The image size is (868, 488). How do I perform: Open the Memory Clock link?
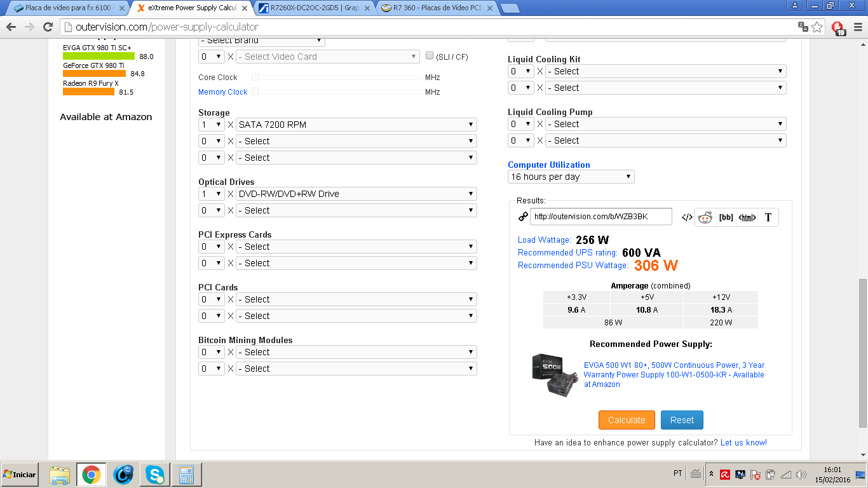(223, 92)
